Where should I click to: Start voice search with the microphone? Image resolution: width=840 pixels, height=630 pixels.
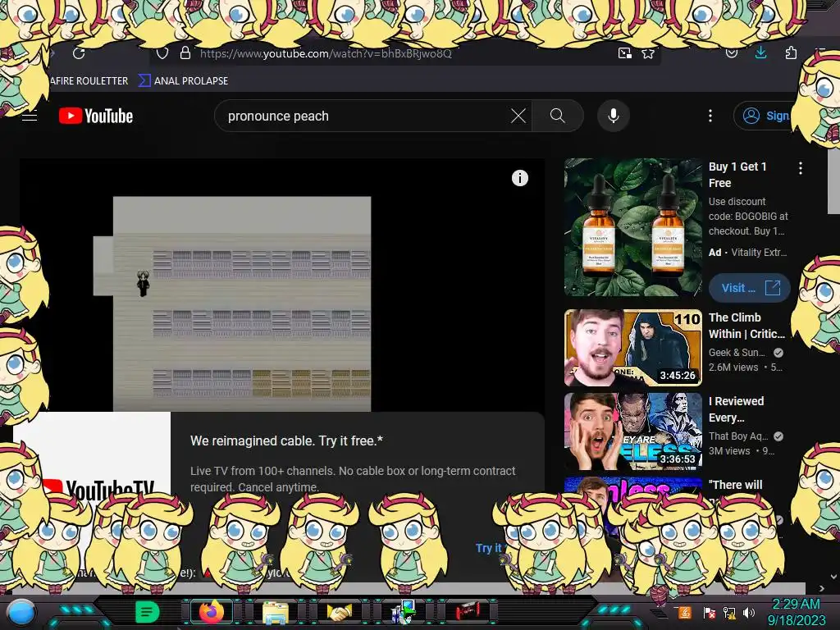[614, 116]
